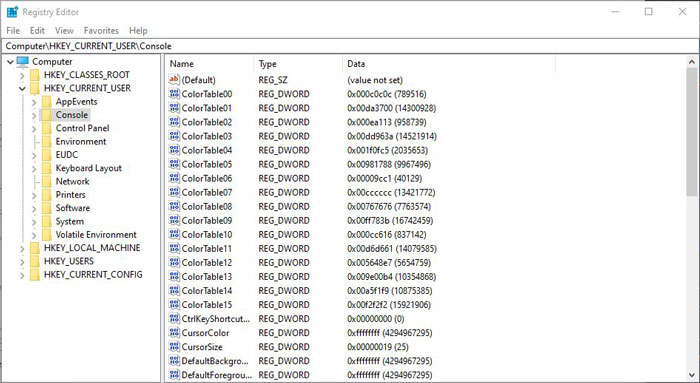This screenshot has width=700, height=383.
Task: Click the Computer icon in the tree
Action: pos(23,62)
